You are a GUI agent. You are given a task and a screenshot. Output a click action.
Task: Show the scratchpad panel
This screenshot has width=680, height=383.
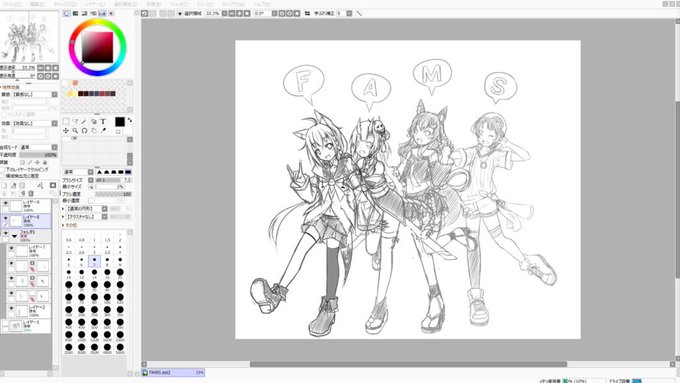point(111,13)
